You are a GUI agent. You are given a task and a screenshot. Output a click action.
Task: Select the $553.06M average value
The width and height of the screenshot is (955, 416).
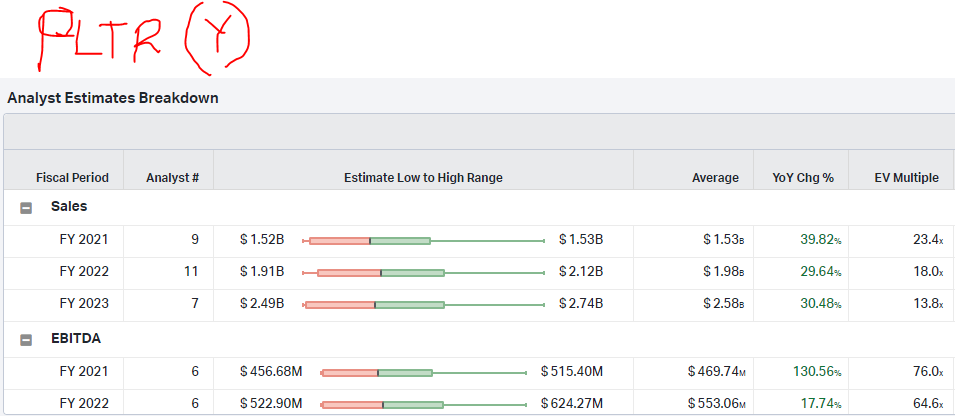pos(716,403)
